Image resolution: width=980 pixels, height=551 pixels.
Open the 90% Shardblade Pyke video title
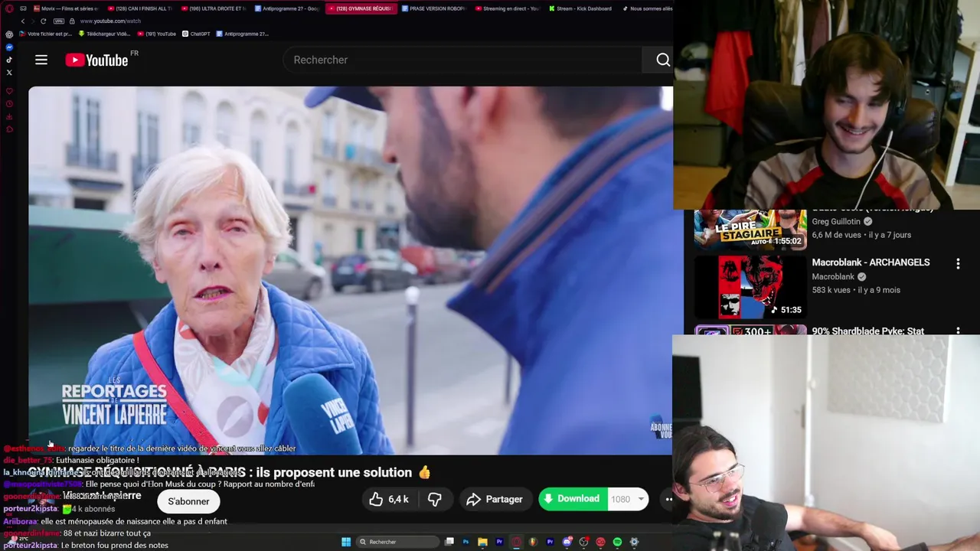(867, 331)
